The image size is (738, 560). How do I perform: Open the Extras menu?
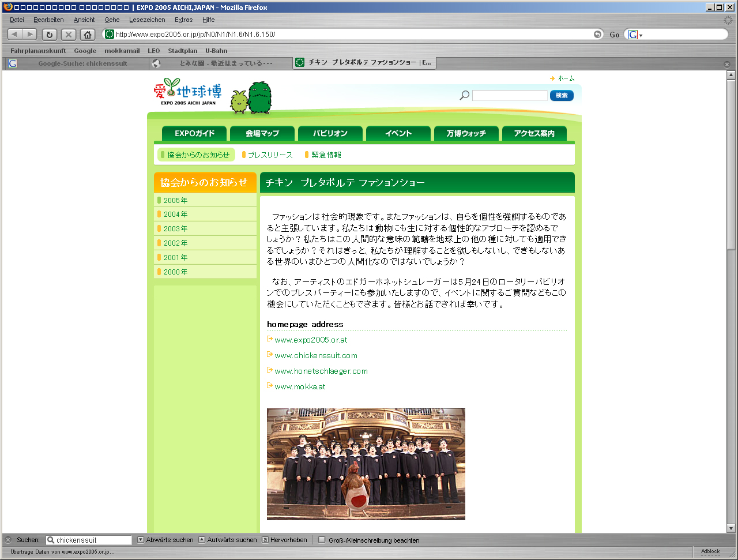click(x=184, y=20)
